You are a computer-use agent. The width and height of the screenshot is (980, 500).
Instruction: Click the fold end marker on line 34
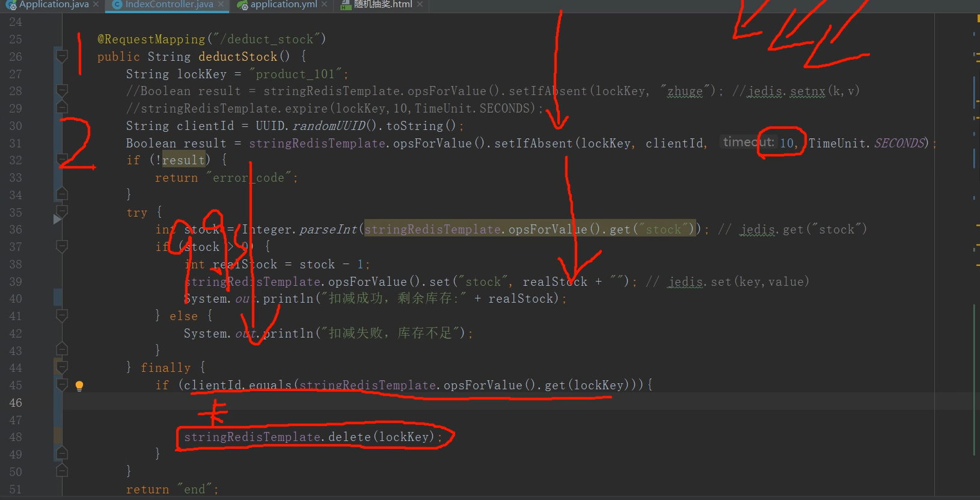62,194
